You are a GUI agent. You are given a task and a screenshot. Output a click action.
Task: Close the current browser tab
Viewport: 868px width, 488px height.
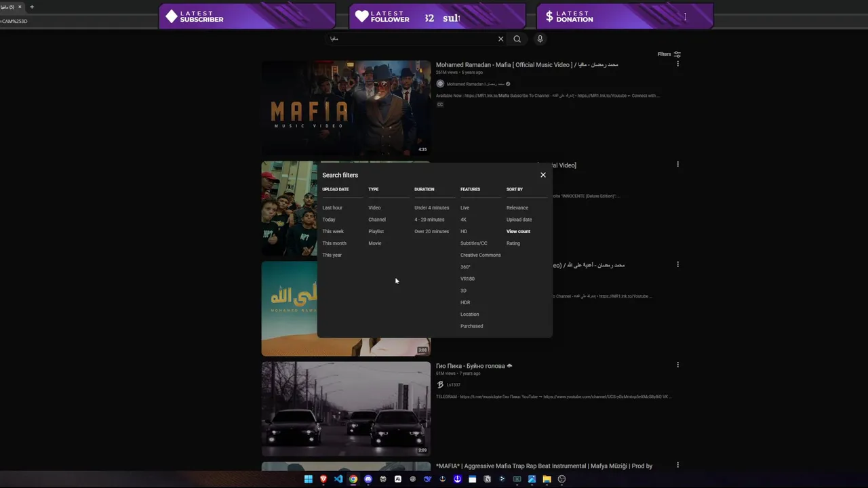point(20,7)
